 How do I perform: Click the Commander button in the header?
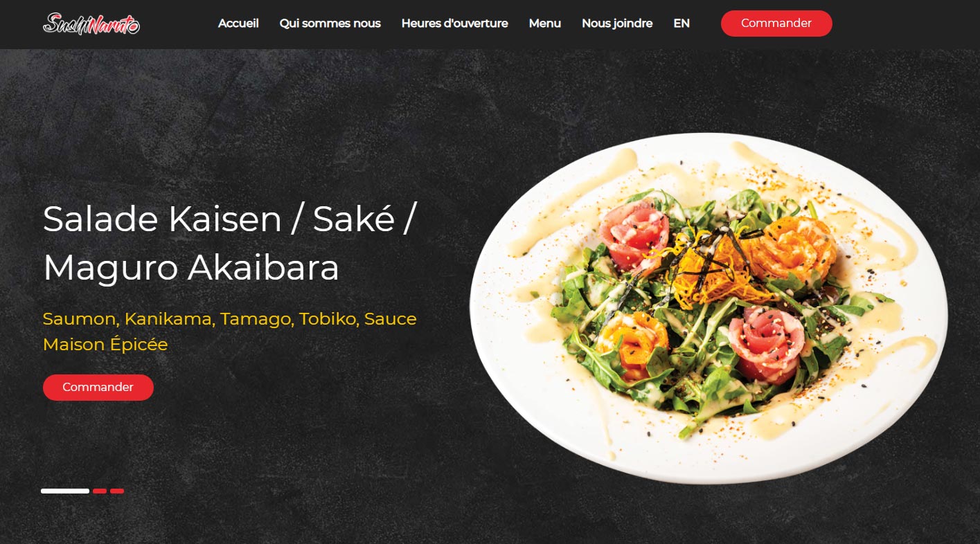point(776,24)
